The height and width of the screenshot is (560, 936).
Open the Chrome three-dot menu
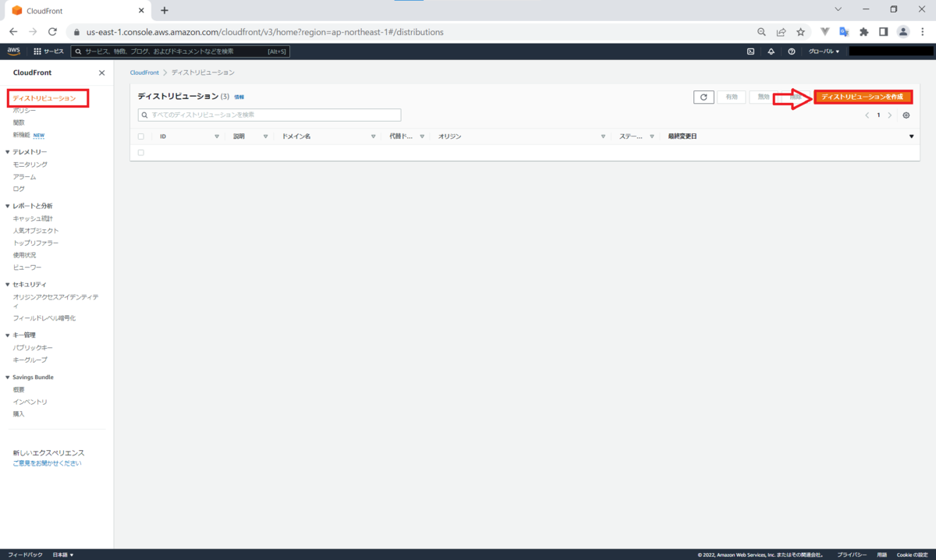pyautogui.click(x=923, y=32)
